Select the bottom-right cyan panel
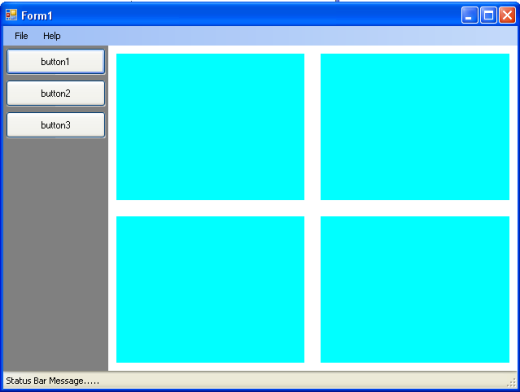This screenshot has height=392, width=520. [415, 289]
